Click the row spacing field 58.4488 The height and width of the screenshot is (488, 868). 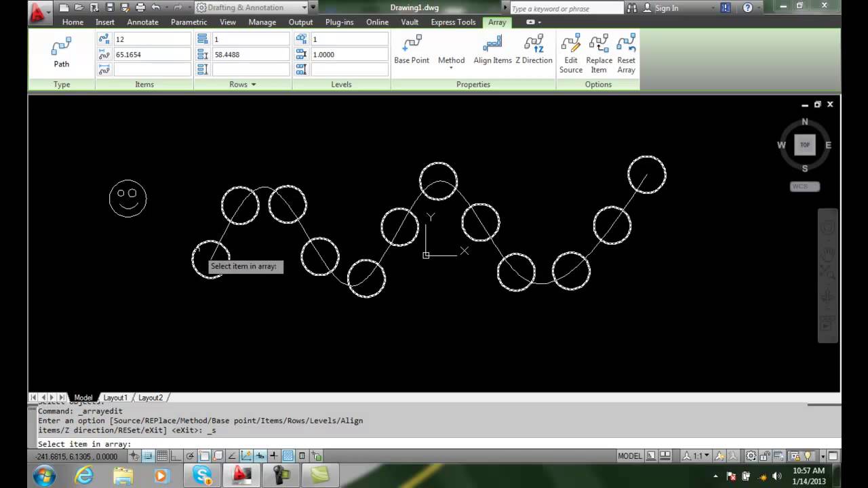click(250, 54)
